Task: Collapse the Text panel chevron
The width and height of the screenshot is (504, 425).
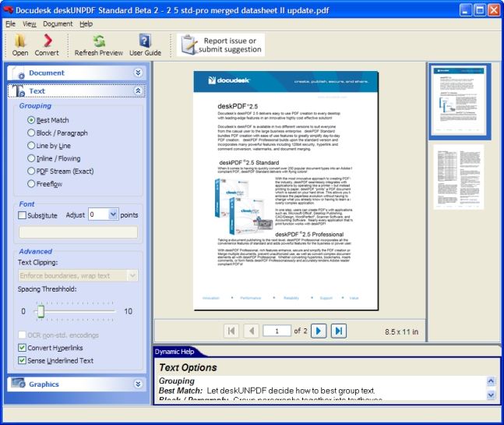Action: [x=138, y=90]
